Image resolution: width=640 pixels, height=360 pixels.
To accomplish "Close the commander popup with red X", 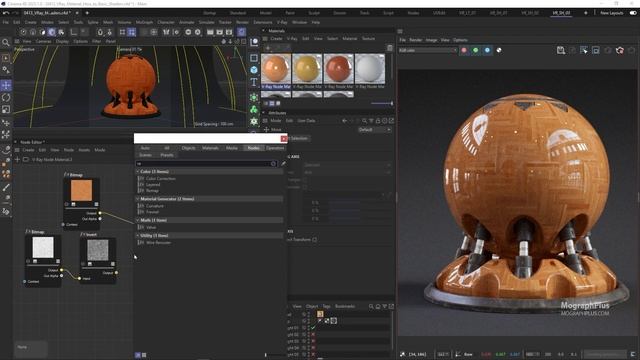I will tap(284, 139).
